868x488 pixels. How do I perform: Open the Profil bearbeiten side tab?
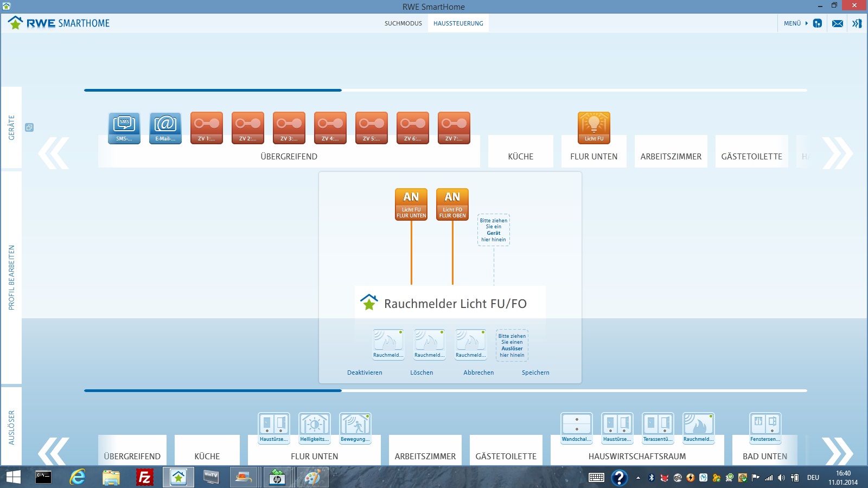click(11, 278)
